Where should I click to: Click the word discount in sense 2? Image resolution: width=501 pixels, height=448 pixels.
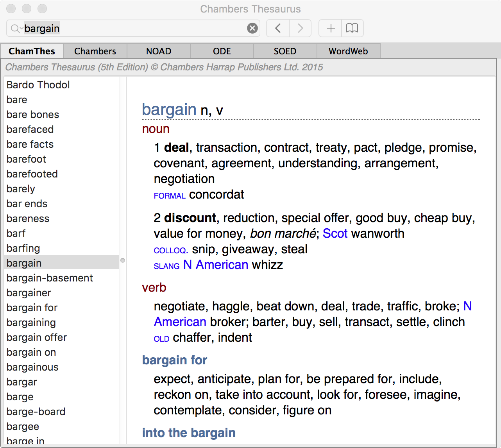pos(190,218)
